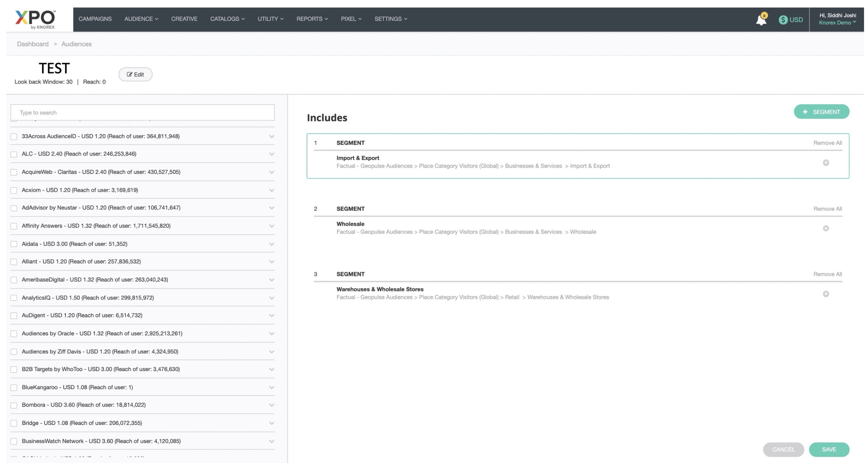Screen dimensions: 868x463
Task: Expand the Affinity Answers row chevron
Action: [271, 226]
